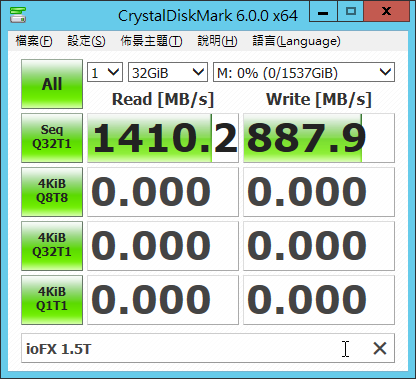Click the 4KiB Q1T1 read result
The height and width of the screenshot is (379, 416).
pos(163,300)
